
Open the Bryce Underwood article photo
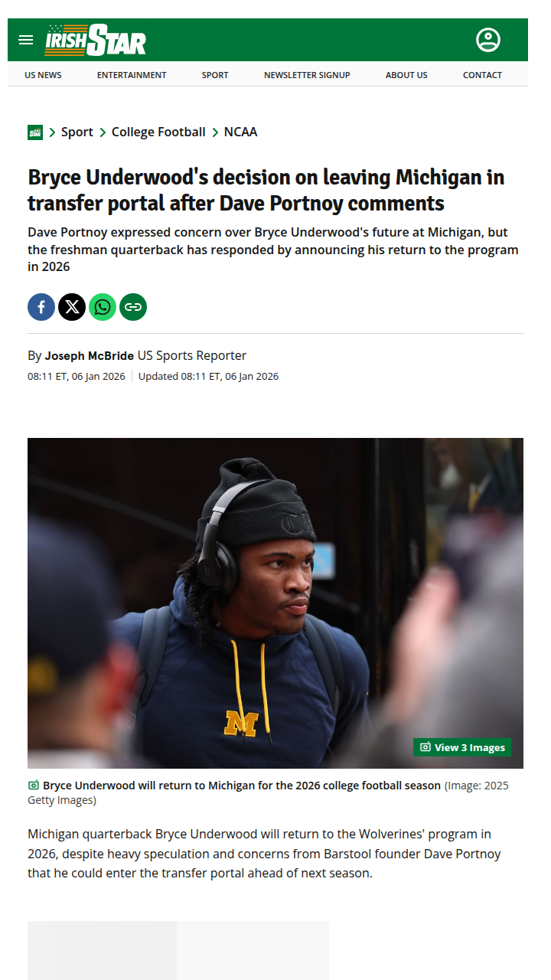275,603
